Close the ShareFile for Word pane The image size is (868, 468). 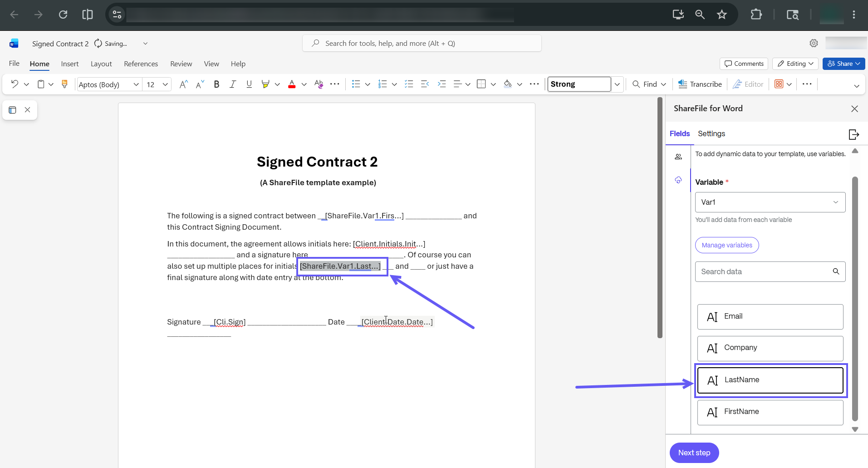[x=855, y=108]
